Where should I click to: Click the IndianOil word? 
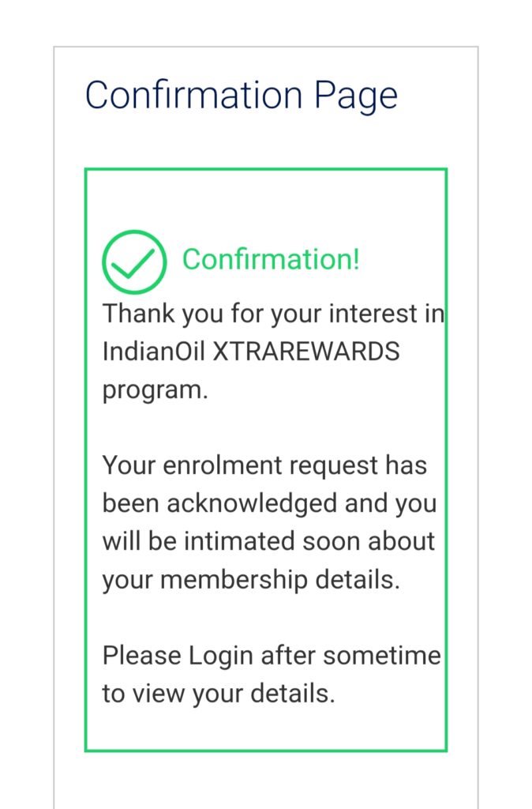coord(154,352)
